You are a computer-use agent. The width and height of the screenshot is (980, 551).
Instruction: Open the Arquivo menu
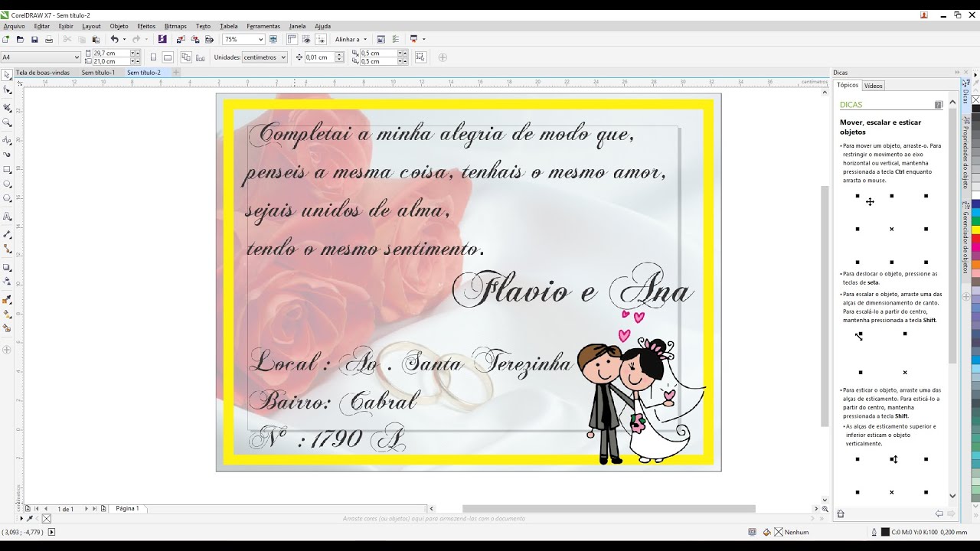pos(14,26)
